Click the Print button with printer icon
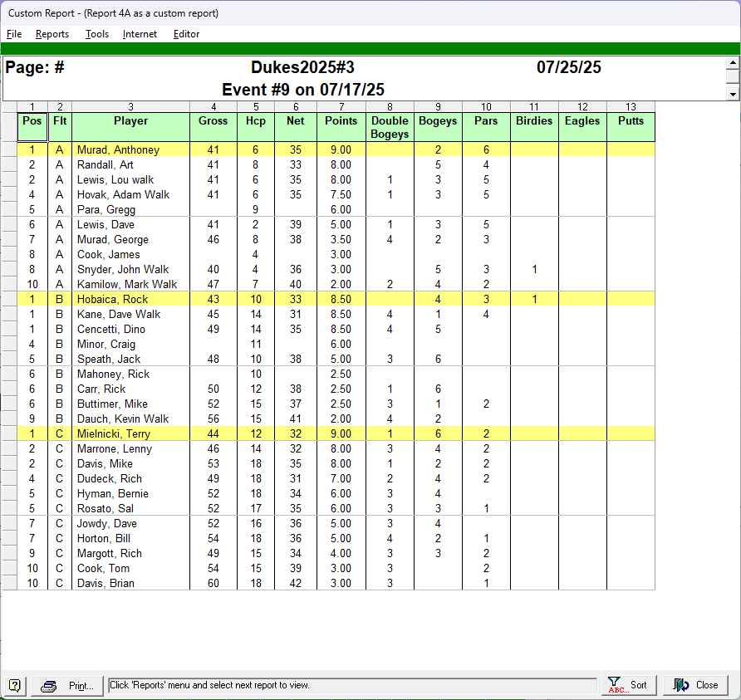The height and width of the screenshot is (700, 741). (69, 685)
